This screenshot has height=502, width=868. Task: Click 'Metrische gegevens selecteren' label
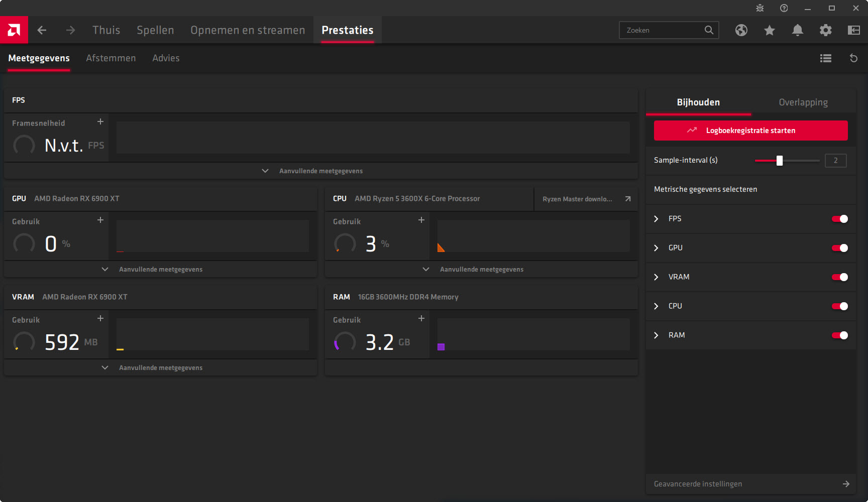click(705, 189)
